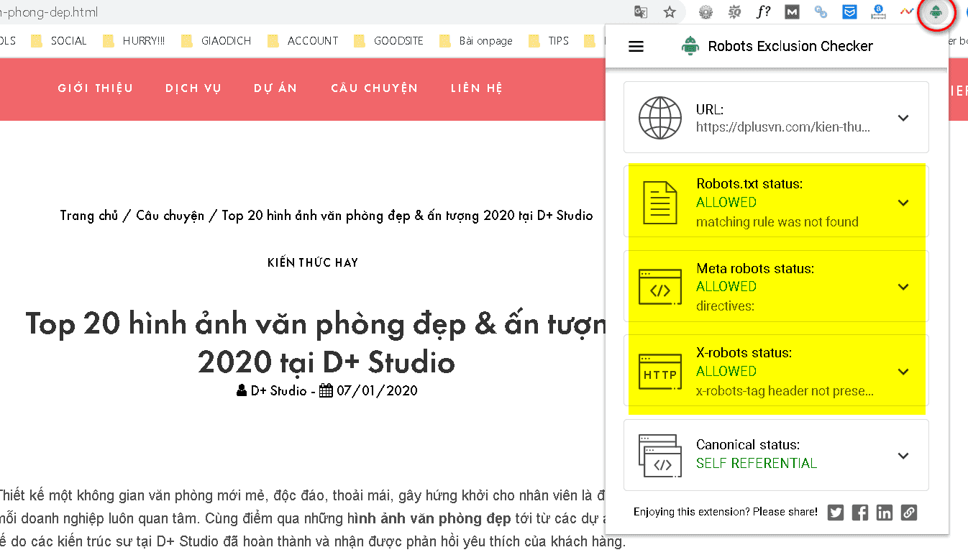Click the URL value https://dplusvn.com/kien-thu...

[x=784, y=127]
